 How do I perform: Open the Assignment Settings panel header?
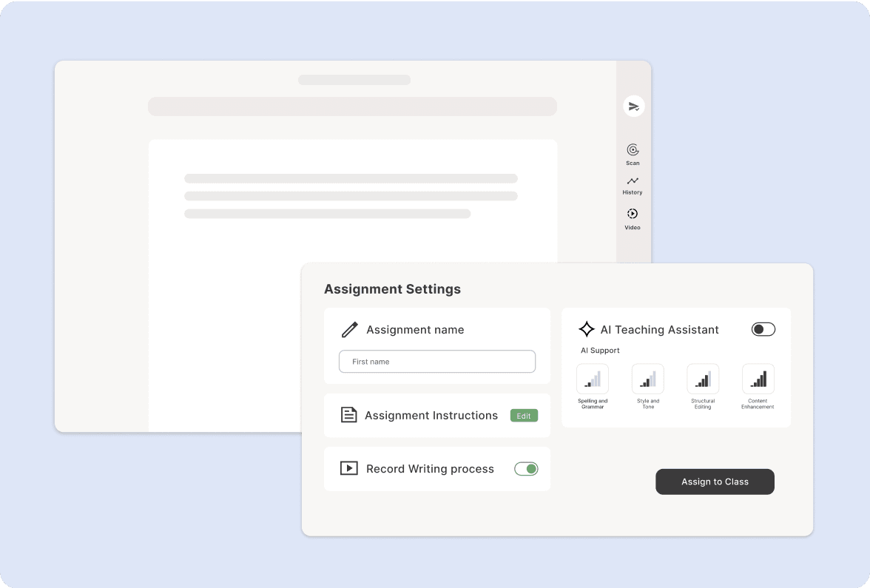(392, 289)
